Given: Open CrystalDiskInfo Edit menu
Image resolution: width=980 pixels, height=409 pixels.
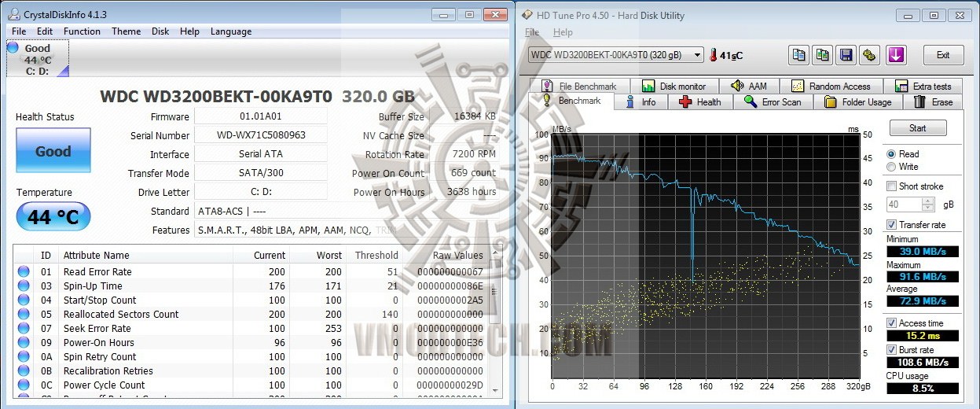Looking at the screenshot, I should (45, 31).
